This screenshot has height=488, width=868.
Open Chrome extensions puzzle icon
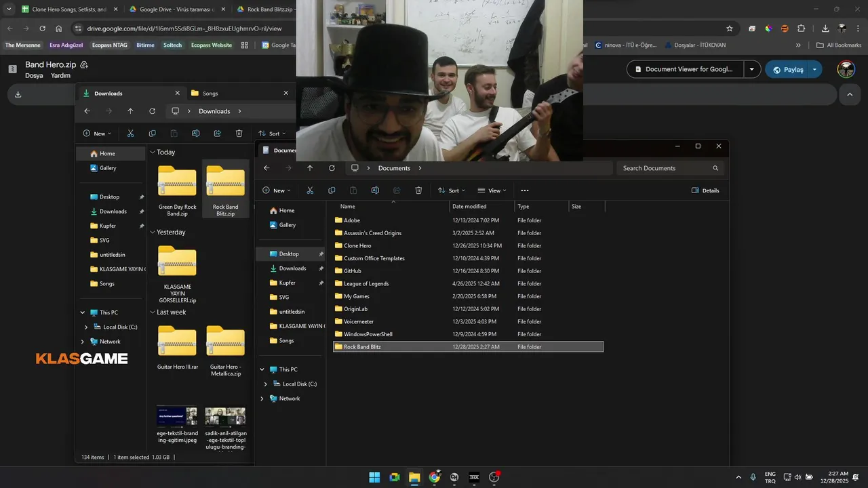[801, 28]
